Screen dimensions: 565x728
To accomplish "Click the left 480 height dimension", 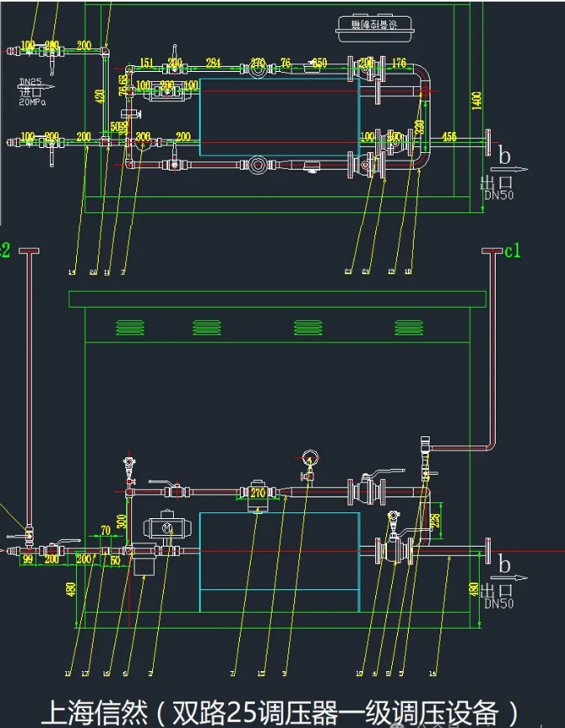I will (x=71, y=590).
